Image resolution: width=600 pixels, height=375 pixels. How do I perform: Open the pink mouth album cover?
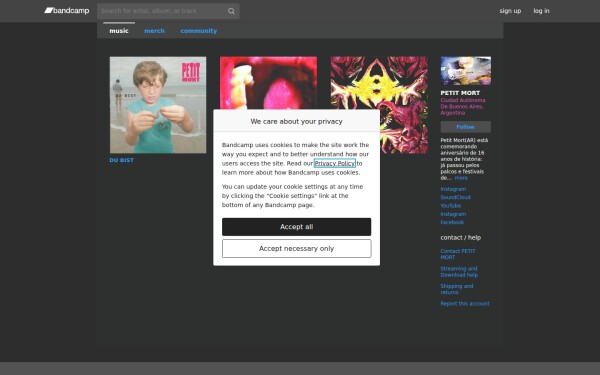click(x=268, y=83)
